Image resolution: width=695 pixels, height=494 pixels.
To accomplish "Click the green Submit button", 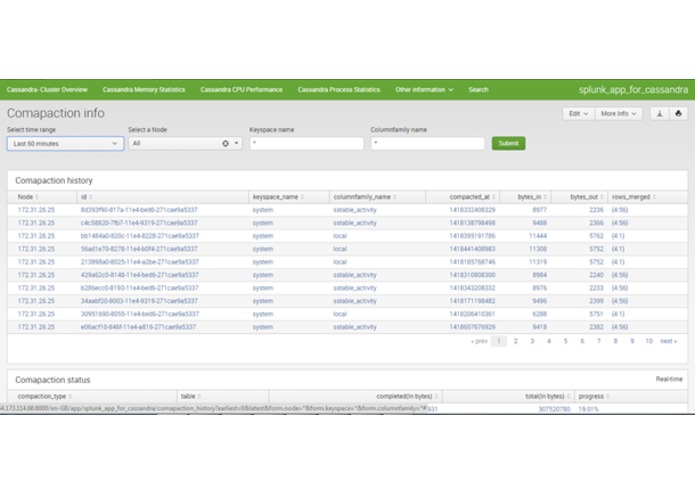I will click(508, 143).
